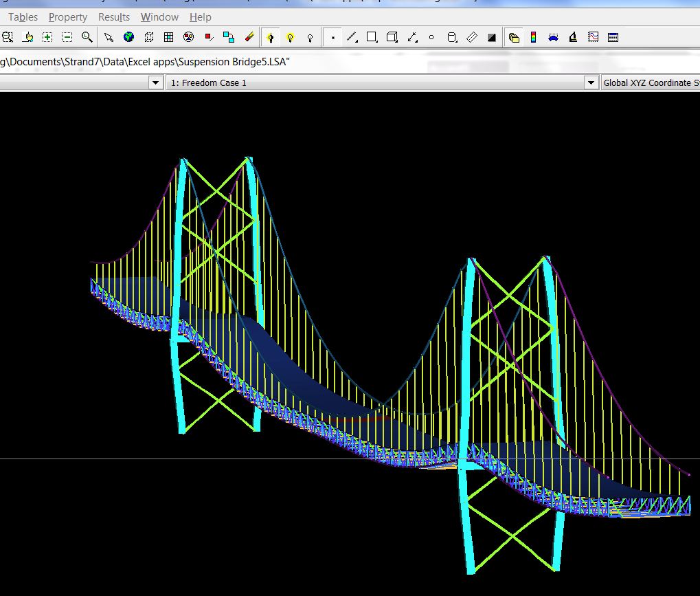Open the Property menu

68,17
